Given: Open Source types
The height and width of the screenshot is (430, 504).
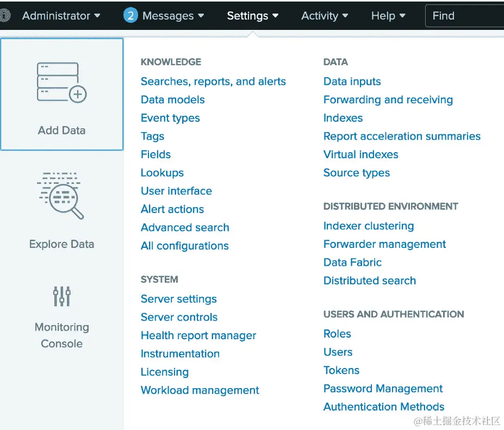Looking at the screenshot, I should [x=357, y=172].
